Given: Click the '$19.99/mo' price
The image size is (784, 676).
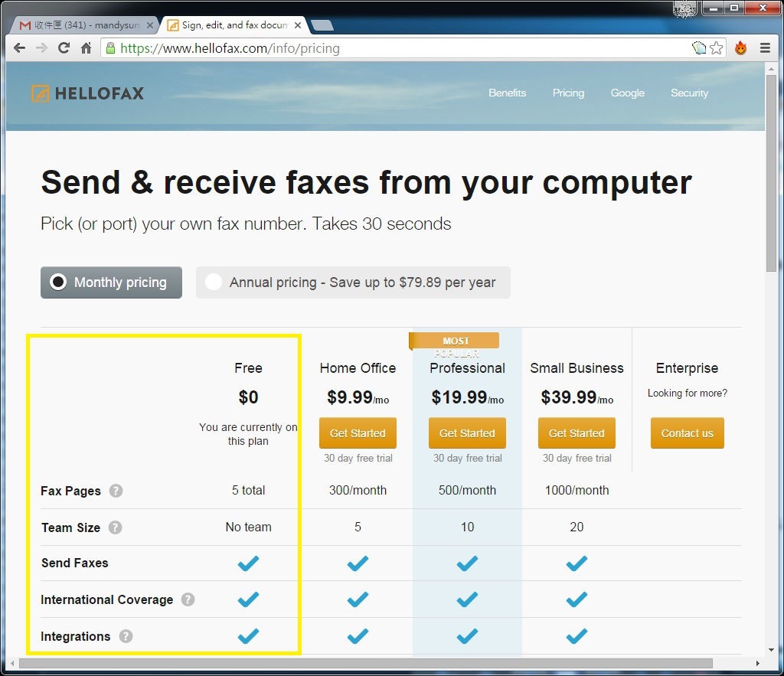Looking at the screenshot, I should 468,397.
